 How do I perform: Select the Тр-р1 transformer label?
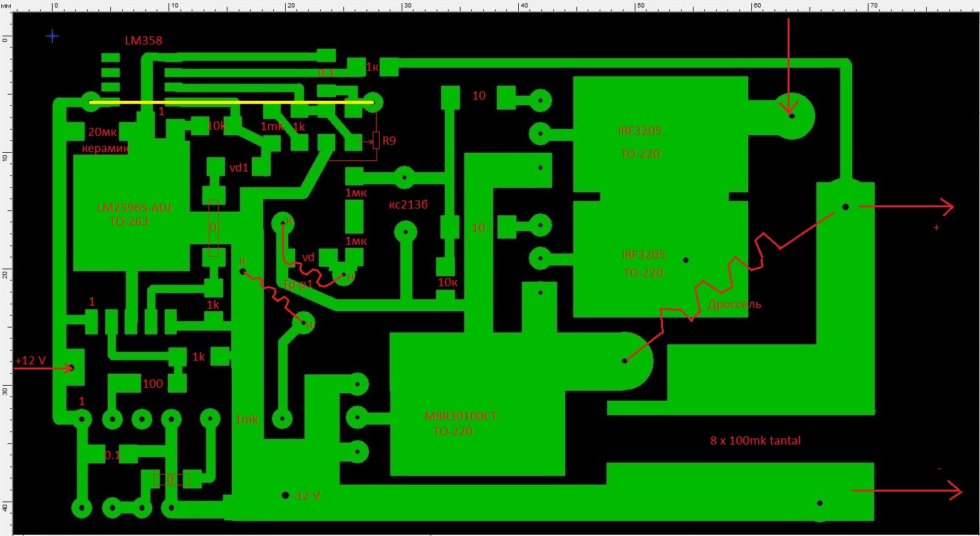[x=298, y=284]
